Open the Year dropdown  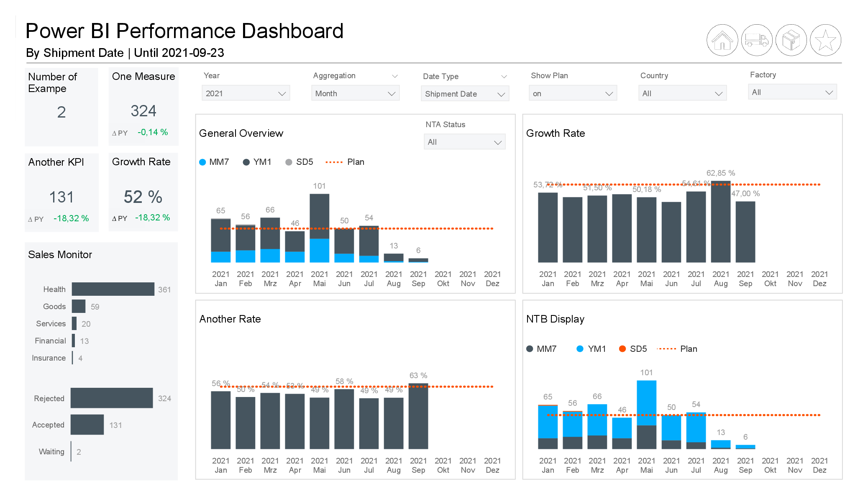(x=246, y=93)
